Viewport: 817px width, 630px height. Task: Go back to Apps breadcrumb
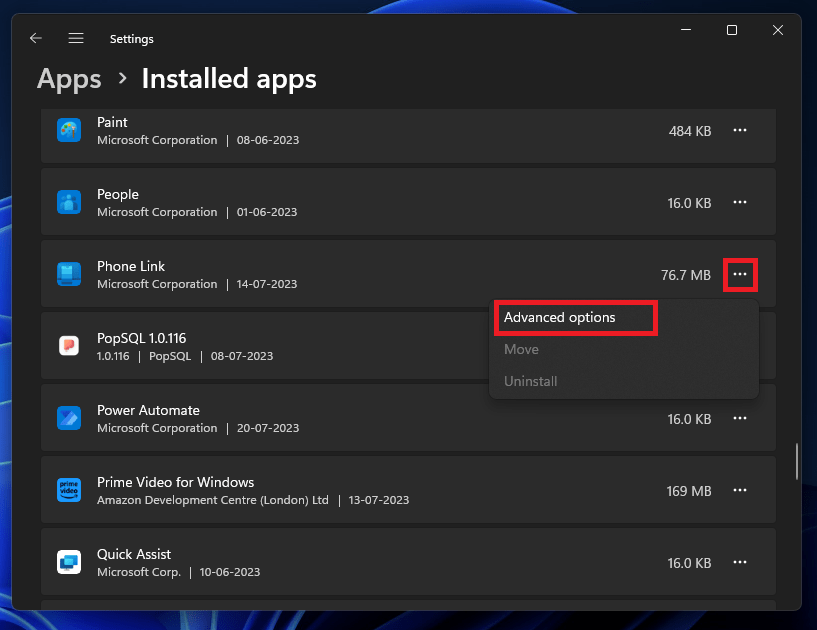pos(69,79)
